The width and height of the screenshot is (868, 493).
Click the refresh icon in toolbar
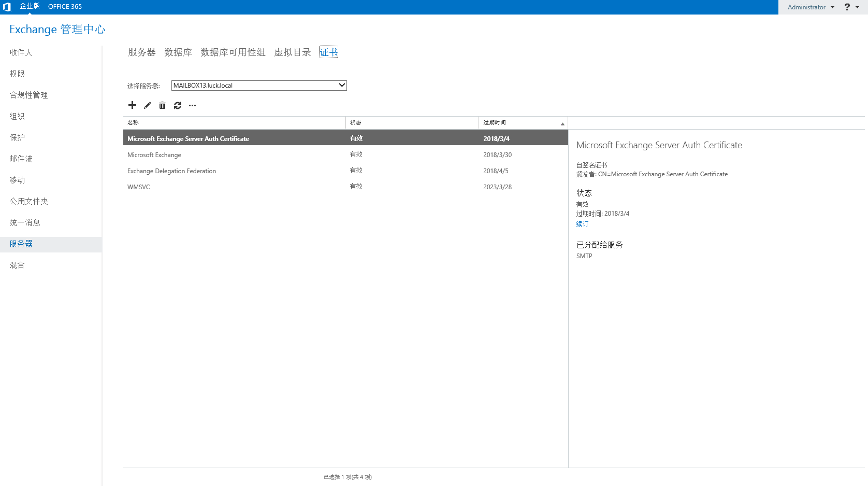[x=178, y=105]
